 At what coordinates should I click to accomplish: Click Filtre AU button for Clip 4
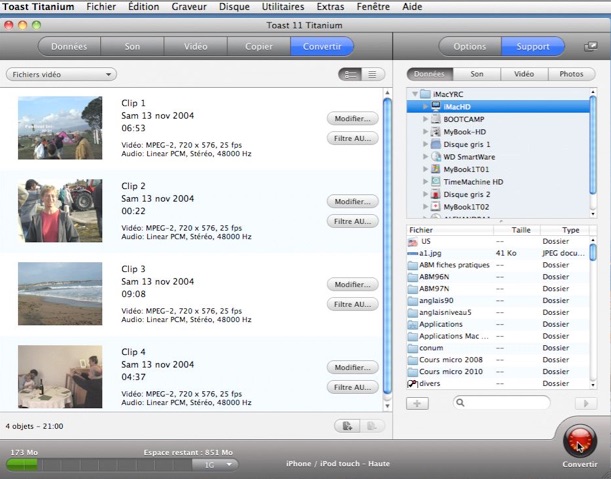coord(352,387)
